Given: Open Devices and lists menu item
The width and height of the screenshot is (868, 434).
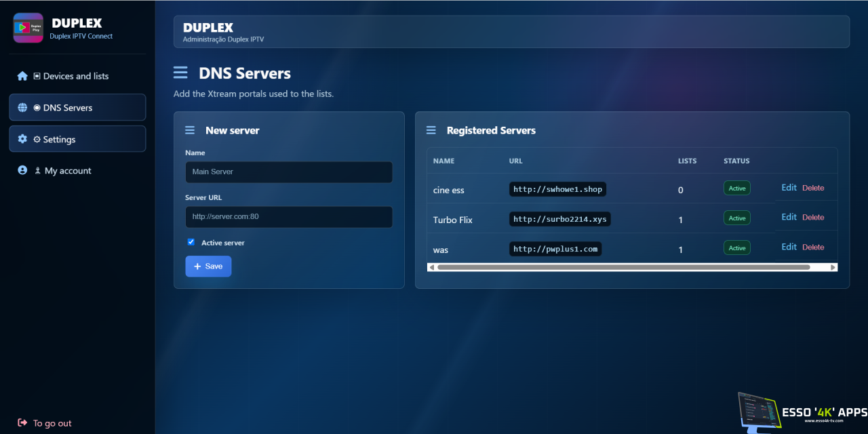Looking at the screenshot, I should (77, 76).
